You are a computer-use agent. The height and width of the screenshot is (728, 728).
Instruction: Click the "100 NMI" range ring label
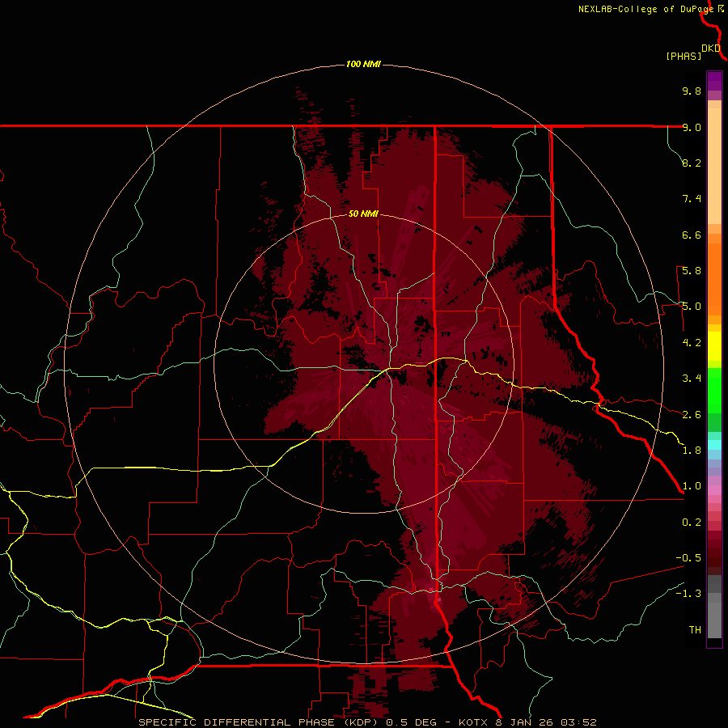[363, 64]
